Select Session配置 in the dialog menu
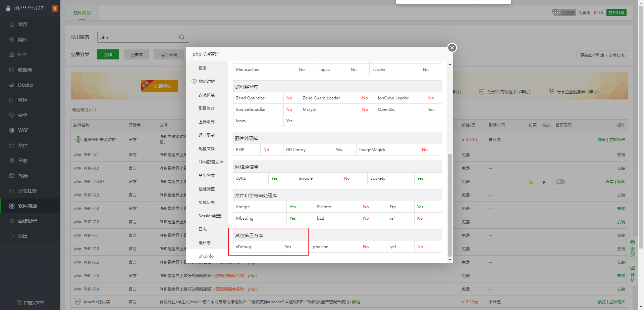This screenshot has height=310, width=644. point(210,216)
